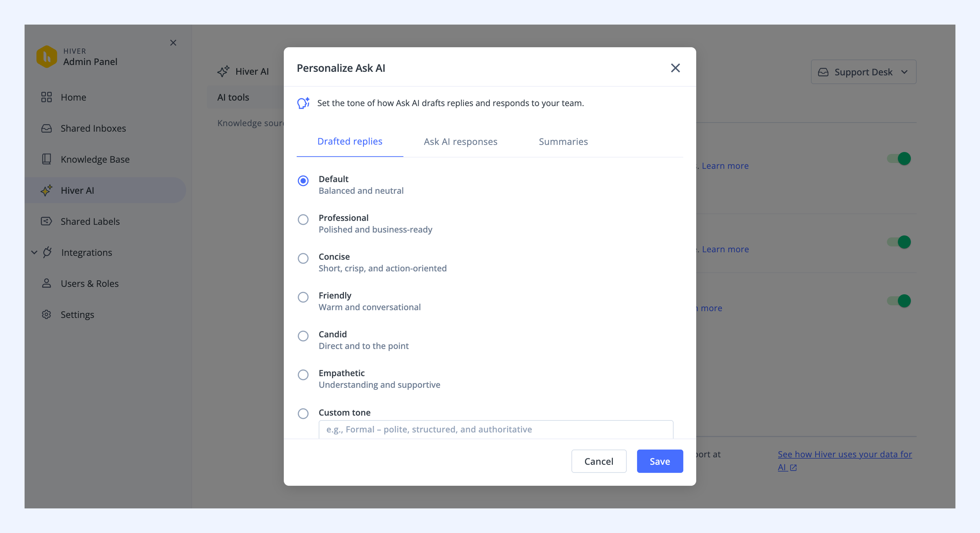Click Learn more beside the second toggle
Screen dimensions: 980x533
pos(725,249)
